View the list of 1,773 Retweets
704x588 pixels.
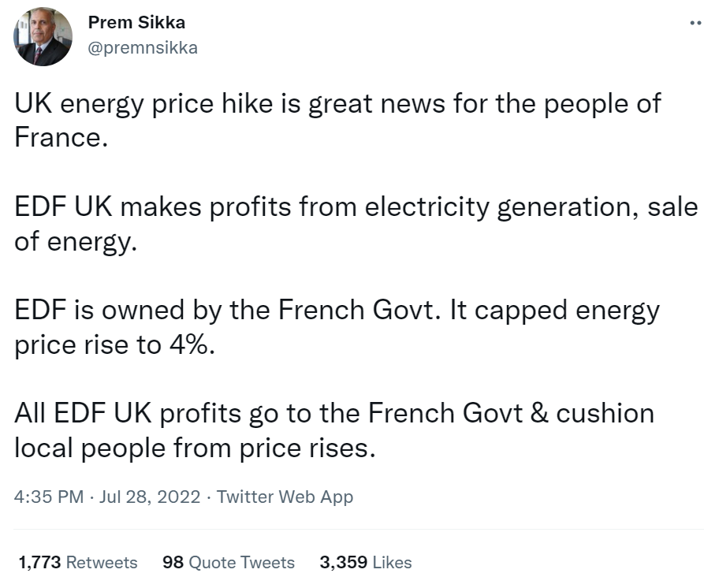click(78, 563)
